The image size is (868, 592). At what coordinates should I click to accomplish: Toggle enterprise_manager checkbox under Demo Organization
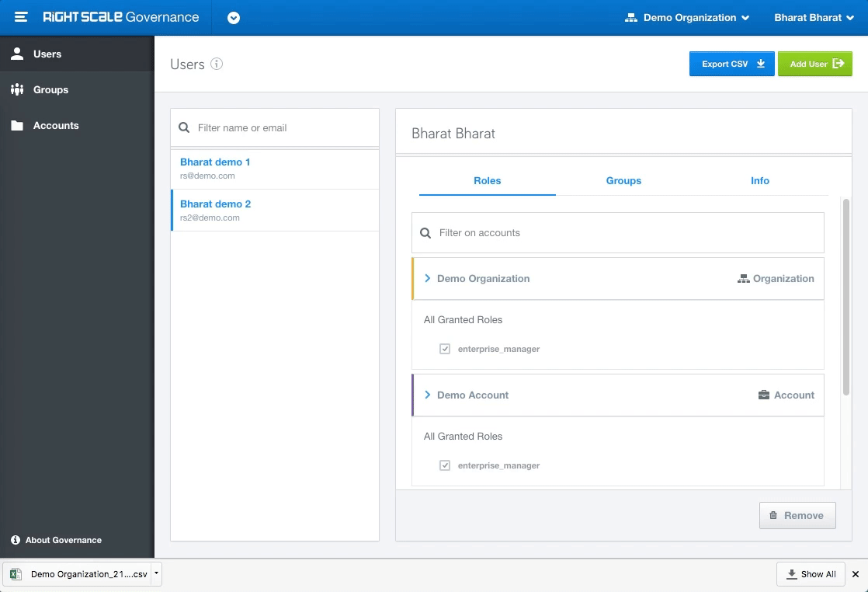point(445,349)
